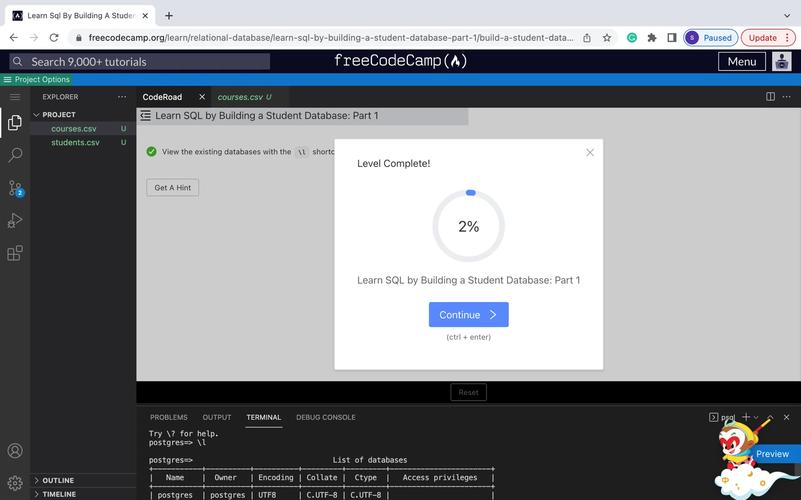Screen dimensions: 801x500
Task: Click the lesson title header bar
Action: coord(302,116)
